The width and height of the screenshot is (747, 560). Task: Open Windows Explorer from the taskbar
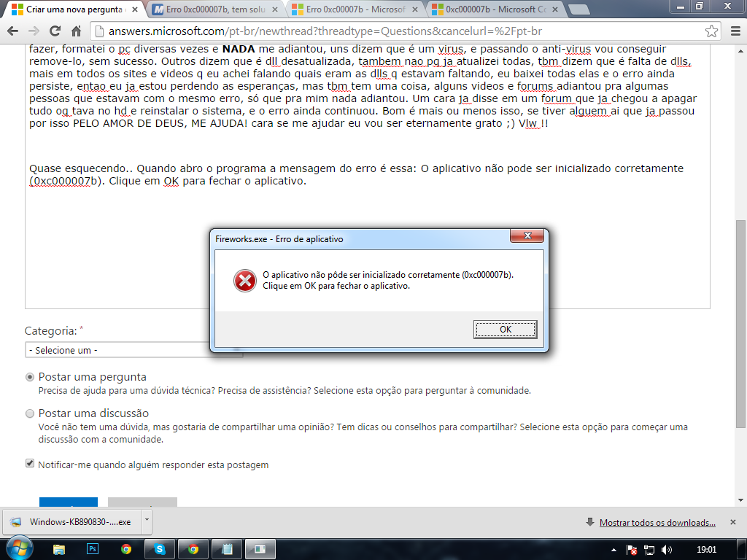(x=58, y=550)
